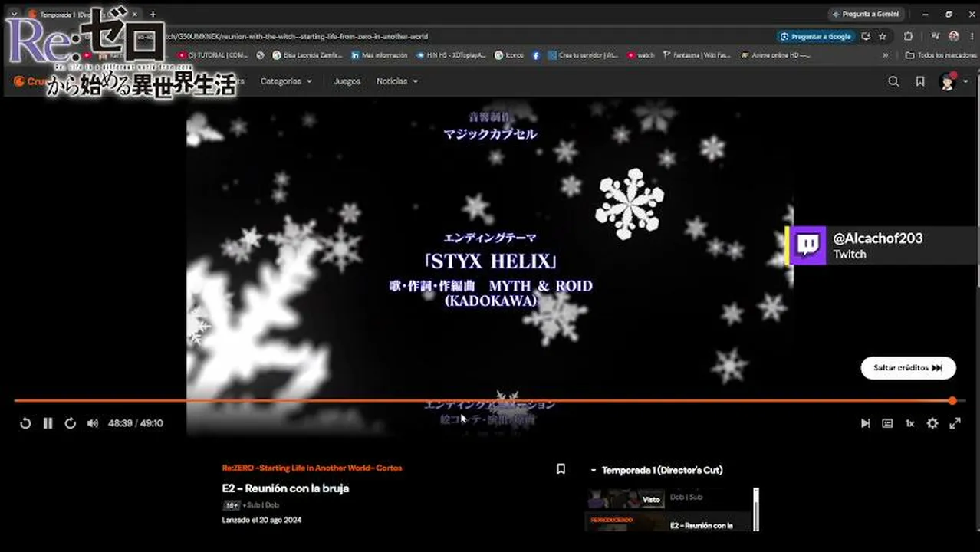The width and height of the screenshot is (980, 552).
Task: Open the Más información LinkedIn bookmark
Action: tap(380, 55)
